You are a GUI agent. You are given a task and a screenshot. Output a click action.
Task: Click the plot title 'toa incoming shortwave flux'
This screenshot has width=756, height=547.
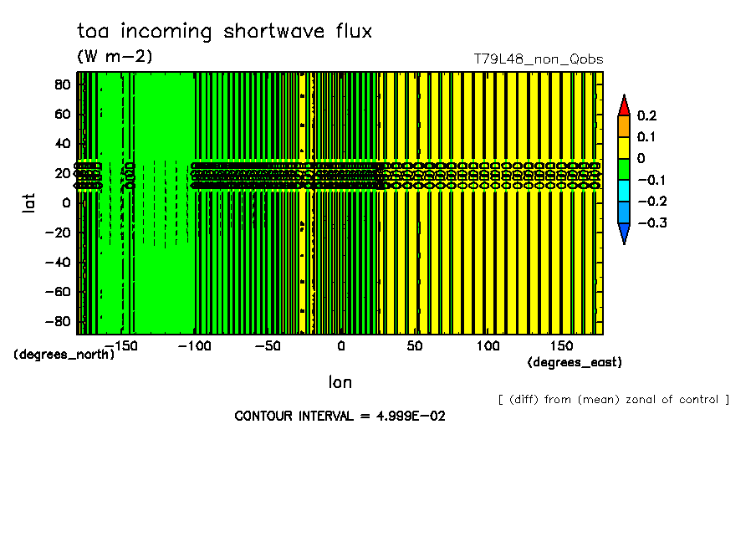pos(224,32)
